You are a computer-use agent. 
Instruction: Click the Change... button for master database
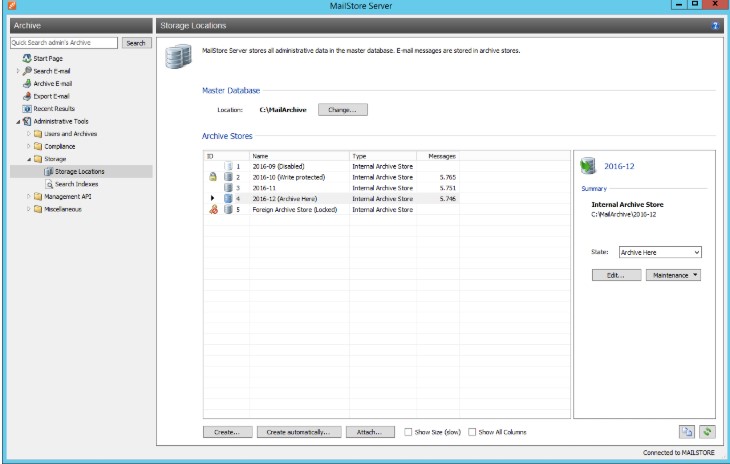tap(343, 110)
